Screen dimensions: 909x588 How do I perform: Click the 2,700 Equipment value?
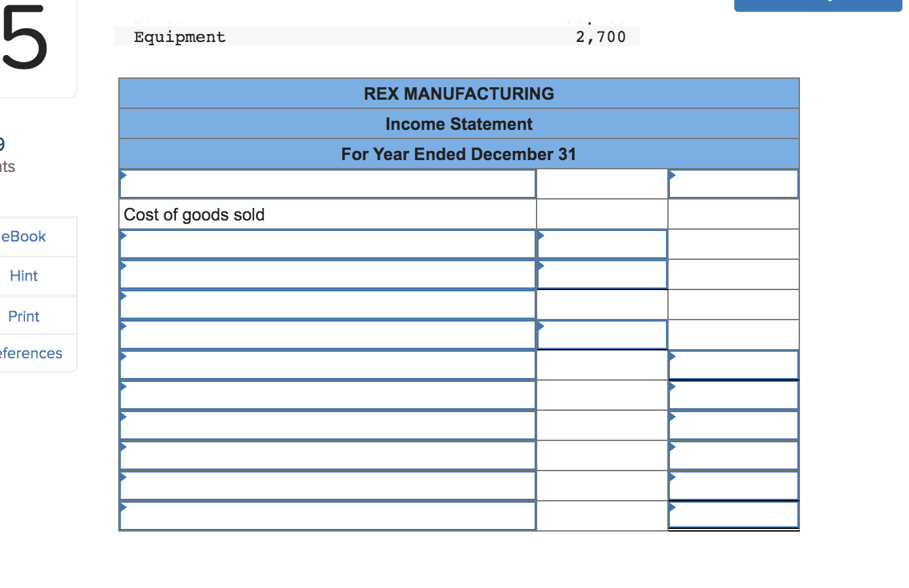601,37
